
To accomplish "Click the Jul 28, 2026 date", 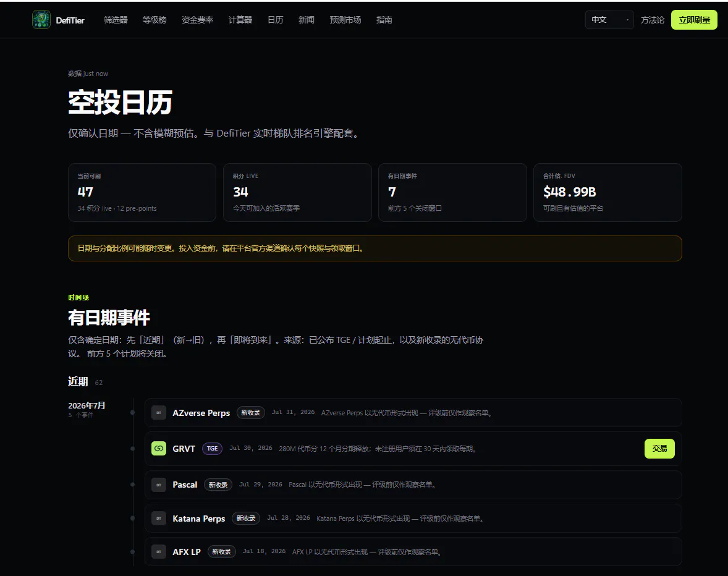I will click(x=289, y=517).
